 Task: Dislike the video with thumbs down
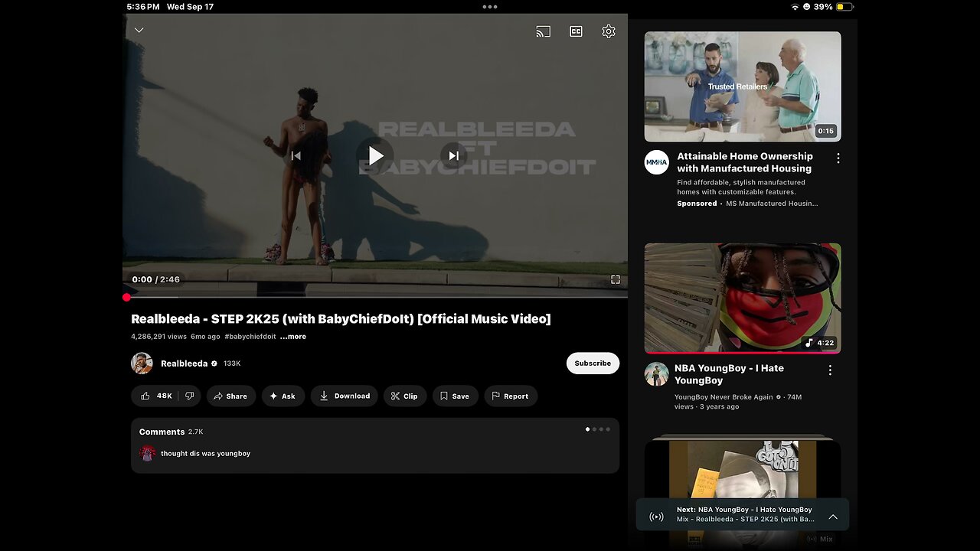189,396
